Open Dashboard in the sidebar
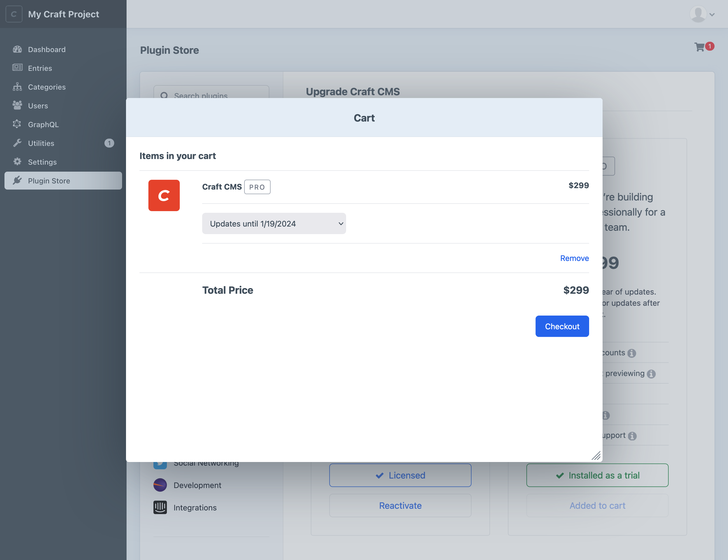This screenshot has height=560, width=728. tap(63, 49)
